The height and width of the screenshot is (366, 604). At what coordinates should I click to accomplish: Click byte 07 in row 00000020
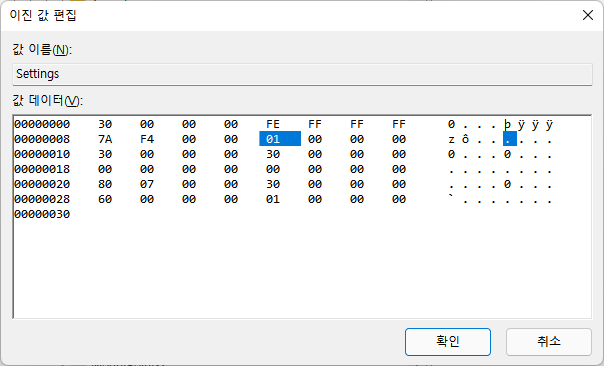click(x=147, y=184)
